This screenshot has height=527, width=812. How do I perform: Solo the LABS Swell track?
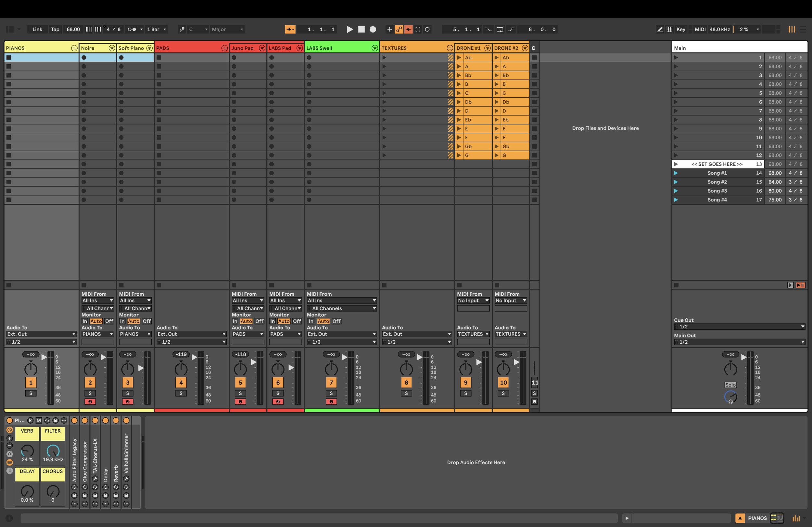[x=331, y=393]
